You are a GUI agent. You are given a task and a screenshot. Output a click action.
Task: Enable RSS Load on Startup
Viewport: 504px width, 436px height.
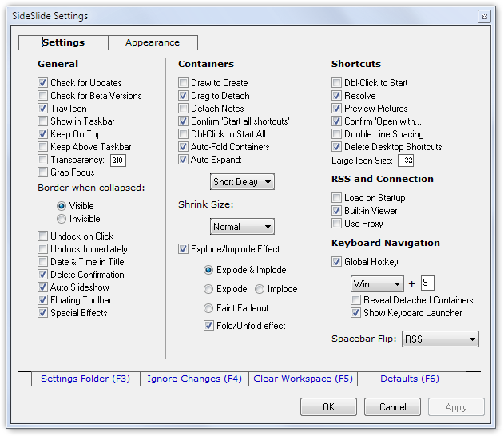[336, 197]
